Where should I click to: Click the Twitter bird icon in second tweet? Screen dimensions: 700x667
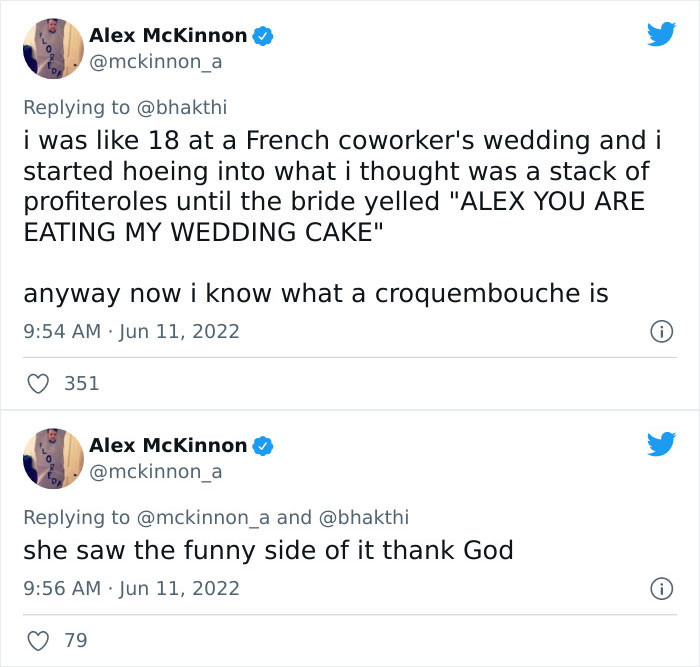pyautogui.click(x=661, y=444)
